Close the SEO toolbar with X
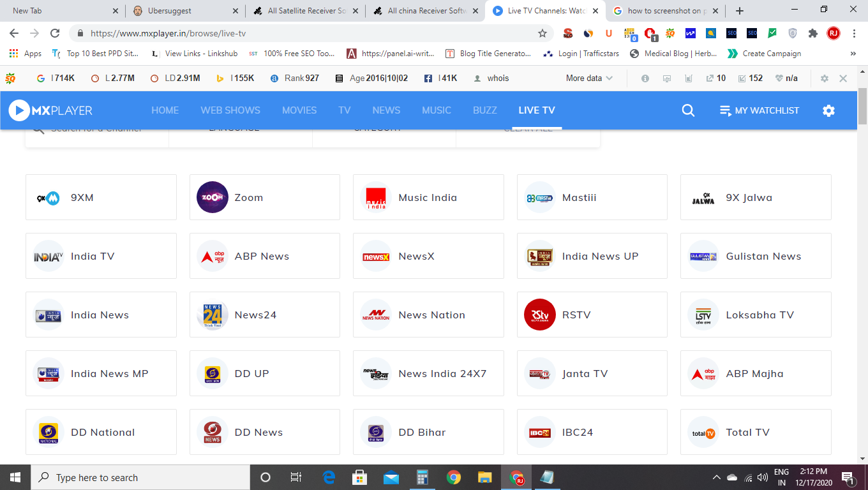 point(843,78)
